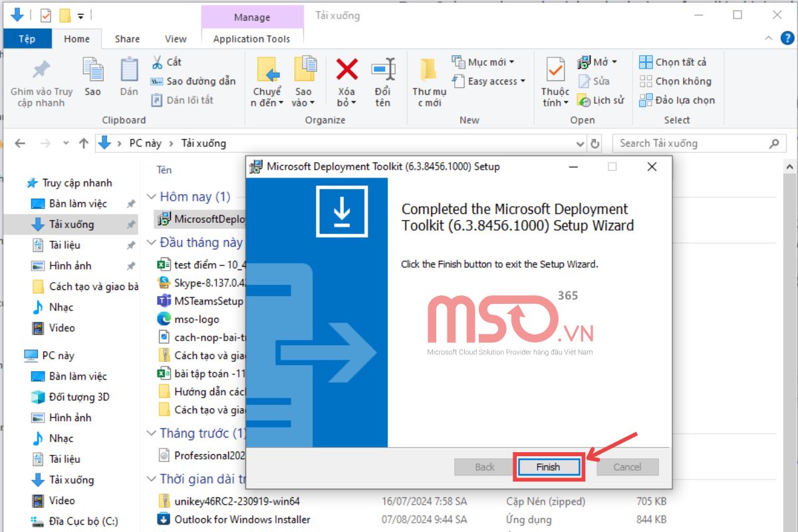Screen dimensions: 798x532
Task: Open the Tệp file tab
Action: click(27, 39)
